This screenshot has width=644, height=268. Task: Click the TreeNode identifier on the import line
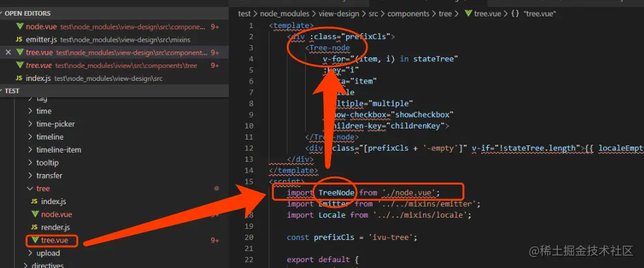336,193
